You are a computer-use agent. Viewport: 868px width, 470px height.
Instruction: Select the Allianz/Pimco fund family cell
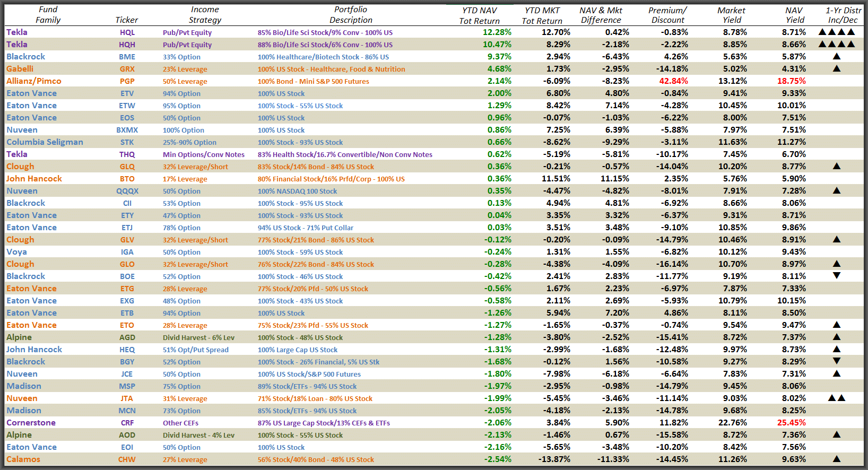point(34,81)
